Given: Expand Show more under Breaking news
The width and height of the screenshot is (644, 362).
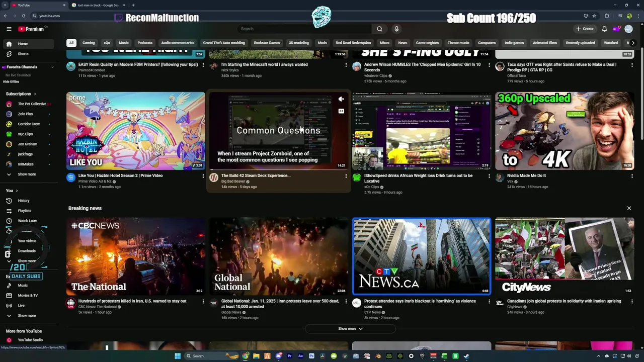Looking at the screenshot, I should coord(350,329).
